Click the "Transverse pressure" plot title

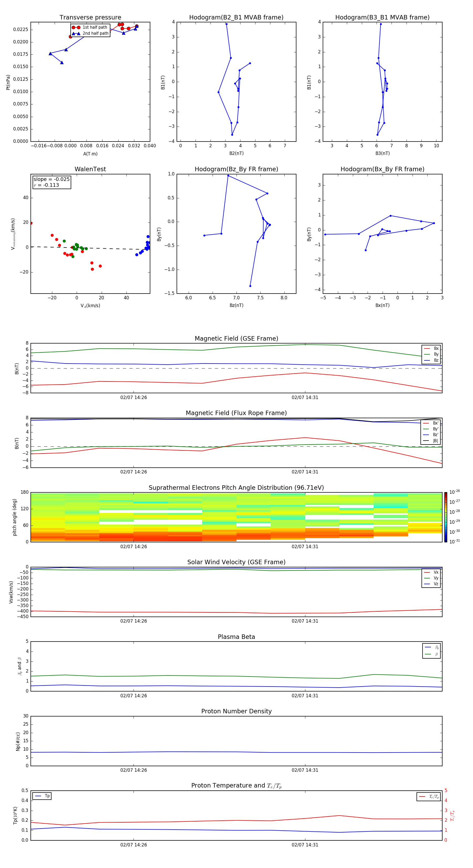90,18
